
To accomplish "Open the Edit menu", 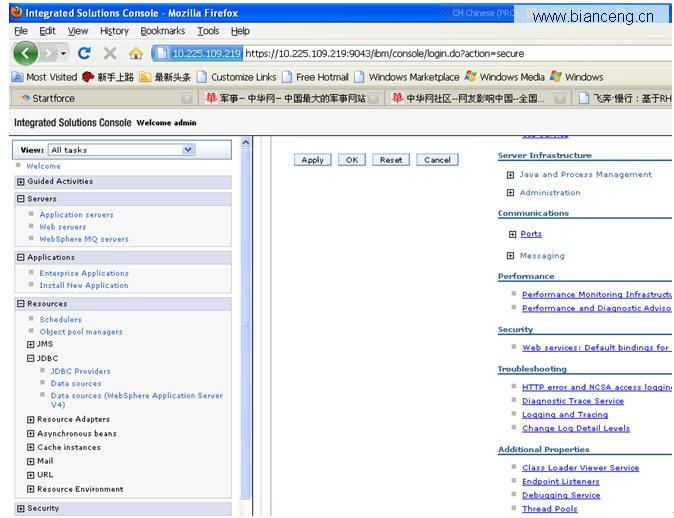I will tap(47, 31).
